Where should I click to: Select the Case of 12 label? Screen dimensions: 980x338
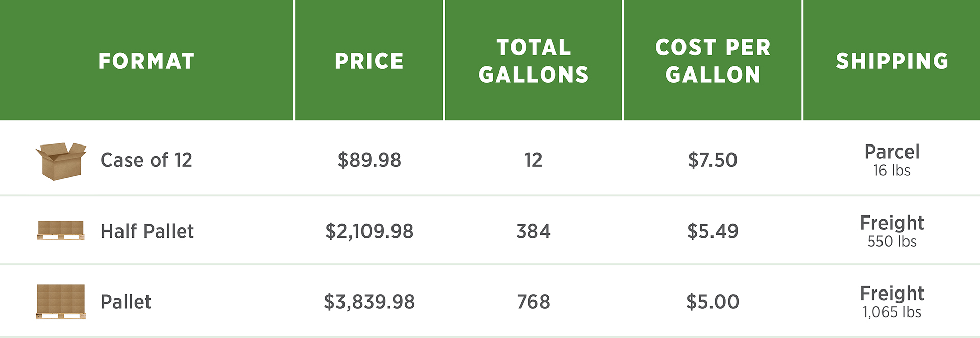[146, 160]
